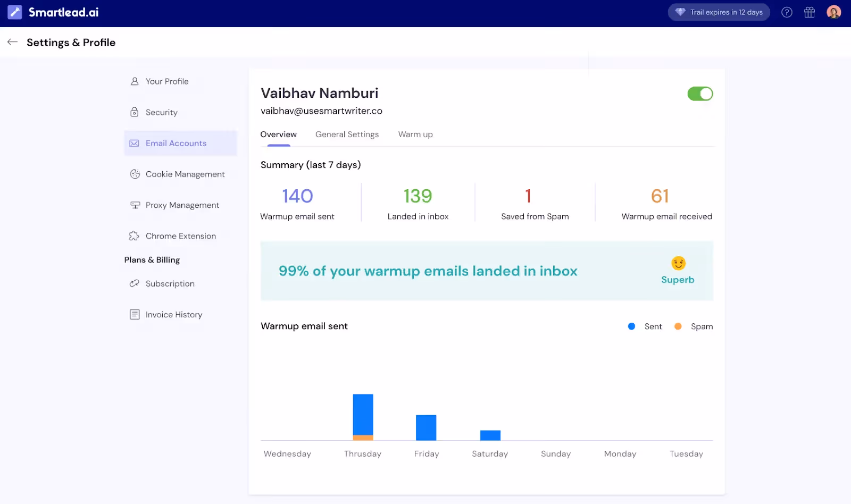Click the 99% warmup emails landed banner text

pyautogui.click(x=428, y=271)
